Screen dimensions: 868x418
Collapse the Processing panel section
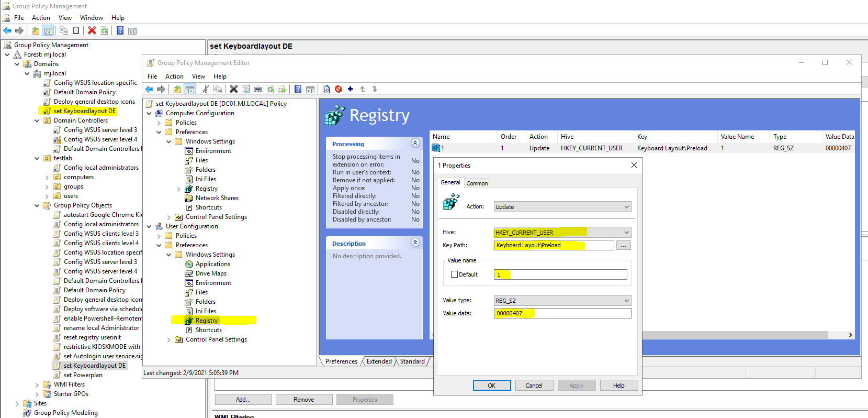click(415, 143)
